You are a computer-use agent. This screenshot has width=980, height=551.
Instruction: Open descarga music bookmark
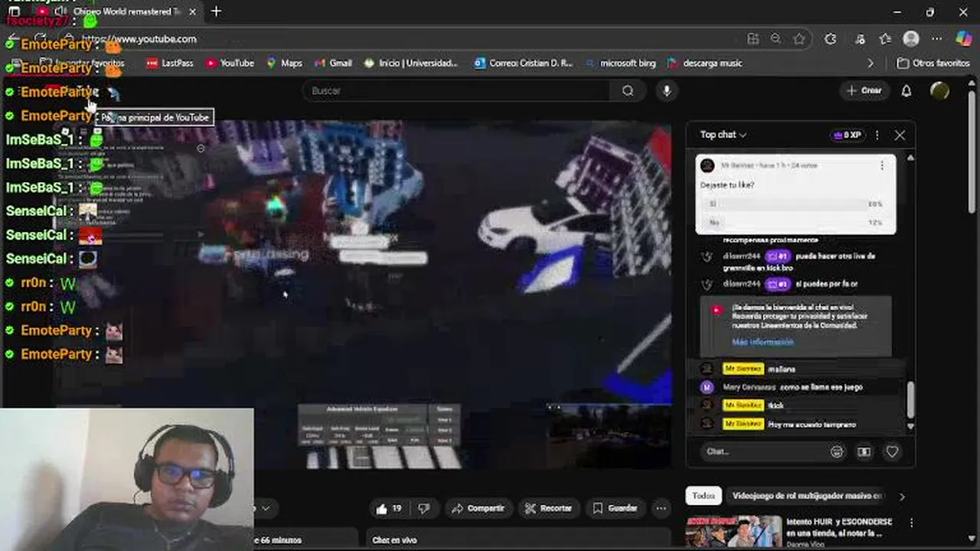click(704, 64)
